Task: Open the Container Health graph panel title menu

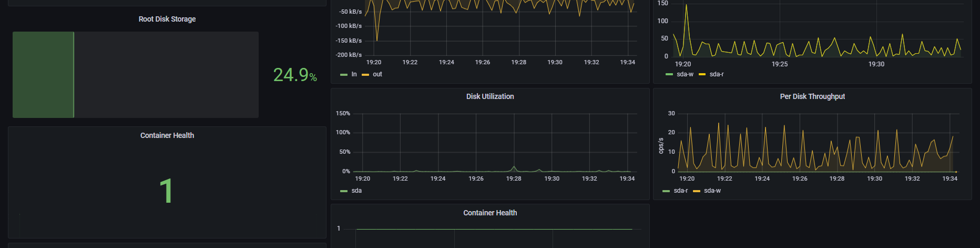Action: point(490,213)
